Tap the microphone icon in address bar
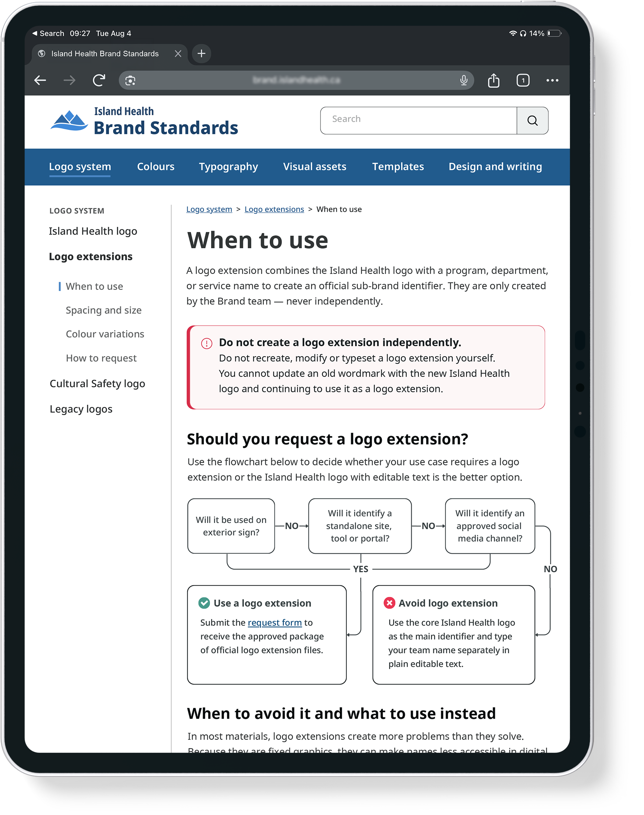Screen dimensions: 644x815 point(464,80)
